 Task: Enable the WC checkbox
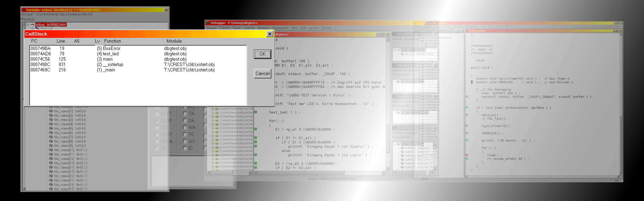coord(185,141)
